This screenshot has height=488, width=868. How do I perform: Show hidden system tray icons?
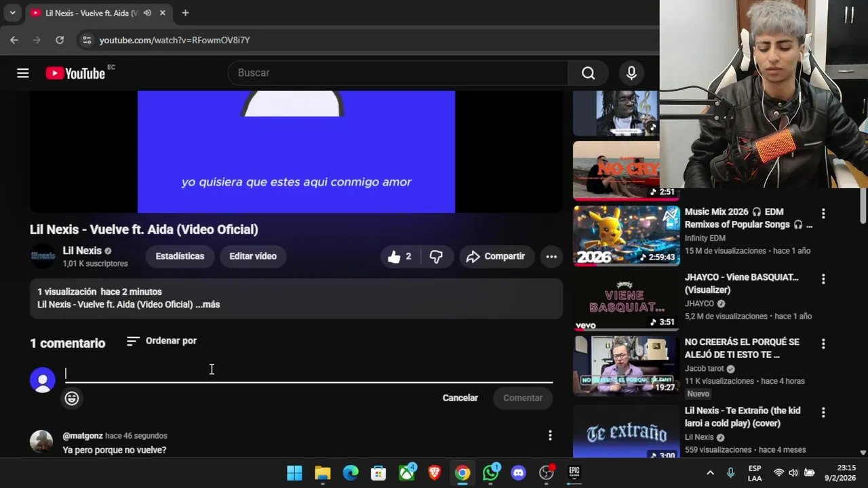point(710,473)
